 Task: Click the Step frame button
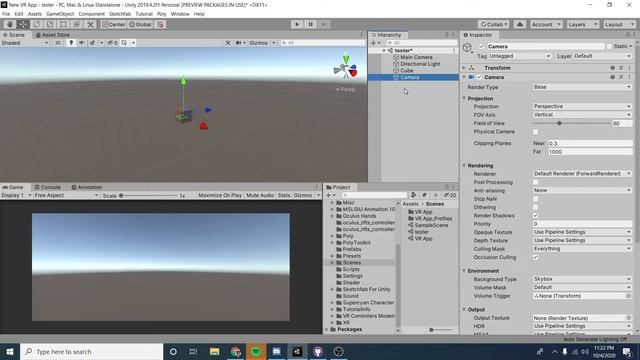point(324,24)
